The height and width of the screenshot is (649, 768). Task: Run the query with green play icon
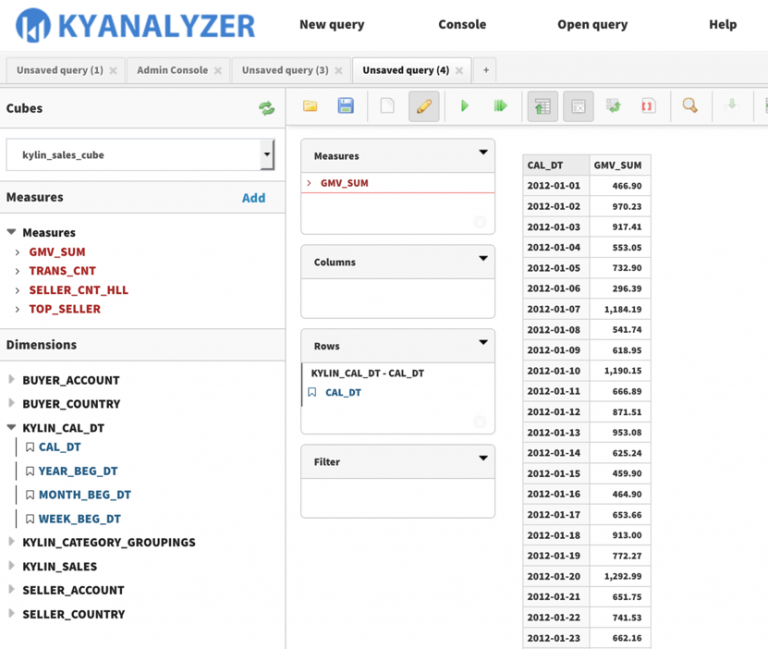(x=464, y=106)
